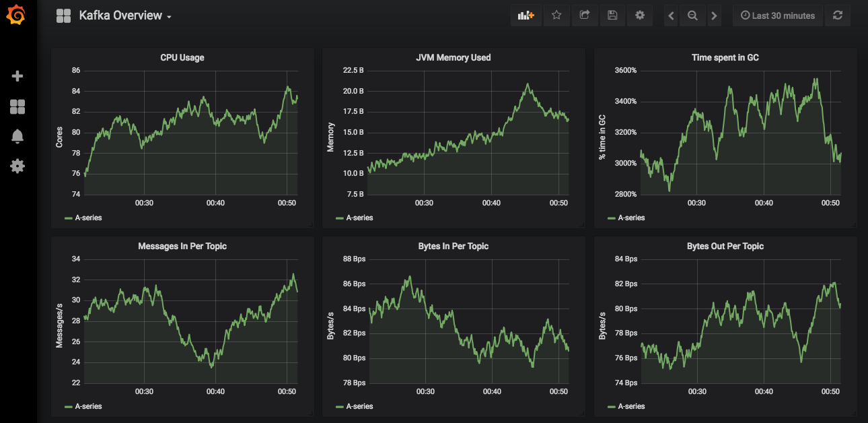Open Bytes In Per Topic panel menu
The image size is (868, 423).
point(454,247)
